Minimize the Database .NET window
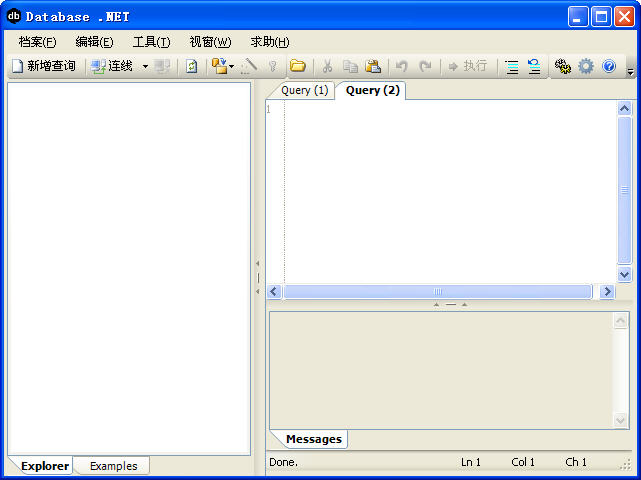641x480 pixels. point(578,17)
